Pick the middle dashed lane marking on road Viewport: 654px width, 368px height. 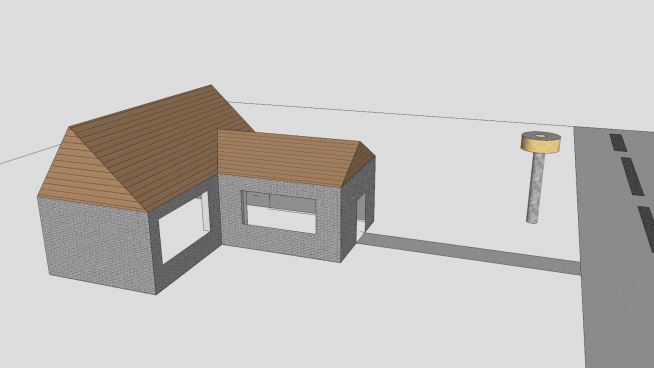[632, 176]
